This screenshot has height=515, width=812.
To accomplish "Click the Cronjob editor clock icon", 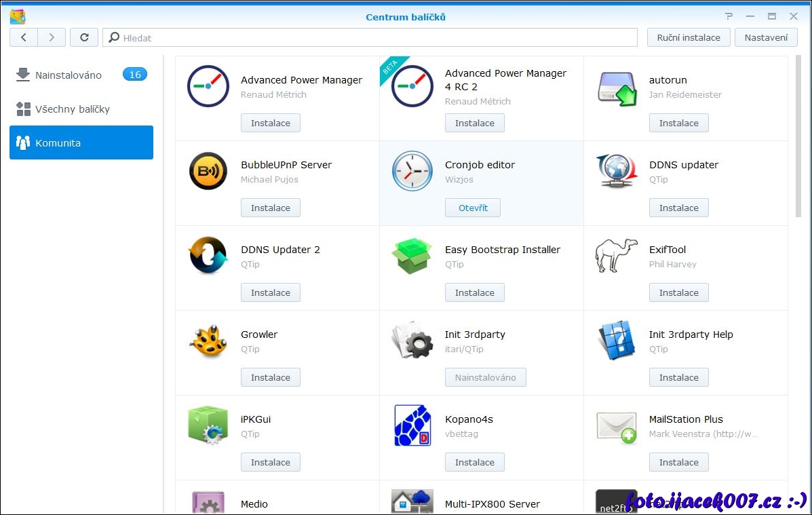I will tap(412, 171).
